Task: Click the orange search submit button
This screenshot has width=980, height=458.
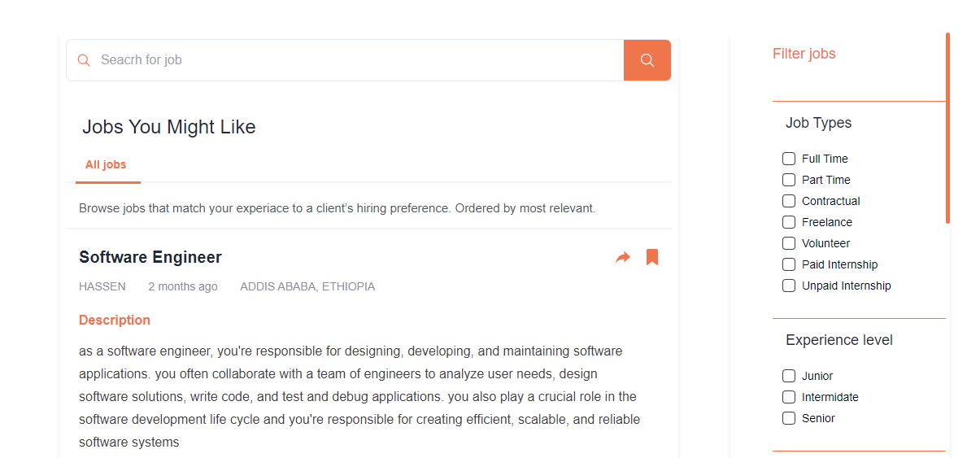Action: click(647, 60)
